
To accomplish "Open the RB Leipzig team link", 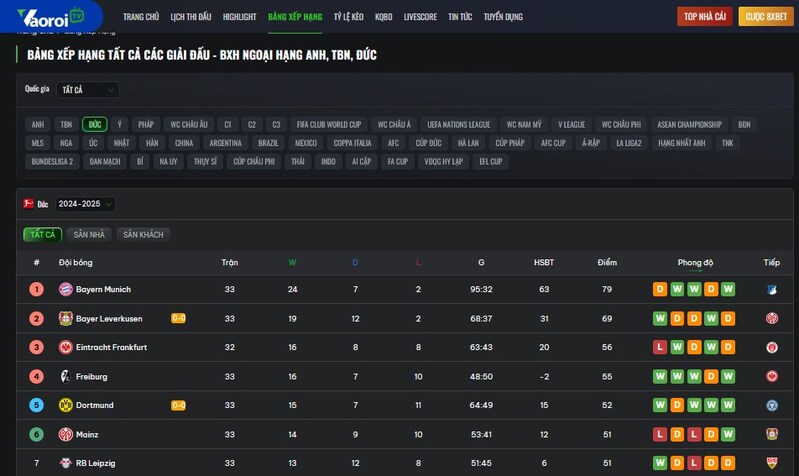I will [x=95, y=463].
